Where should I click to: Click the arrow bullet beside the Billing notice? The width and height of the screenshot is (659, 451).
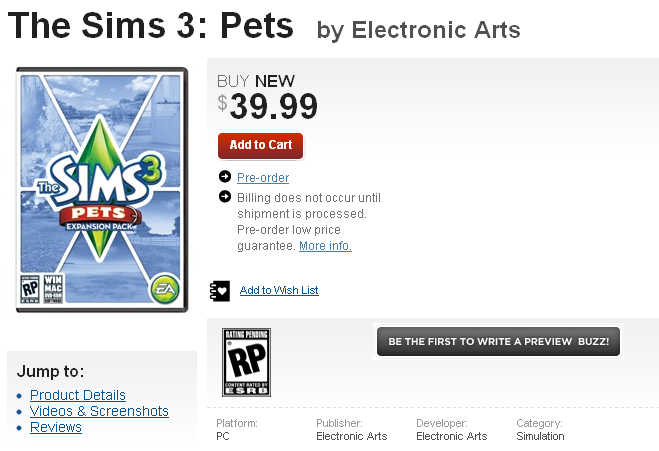point(225,197)
